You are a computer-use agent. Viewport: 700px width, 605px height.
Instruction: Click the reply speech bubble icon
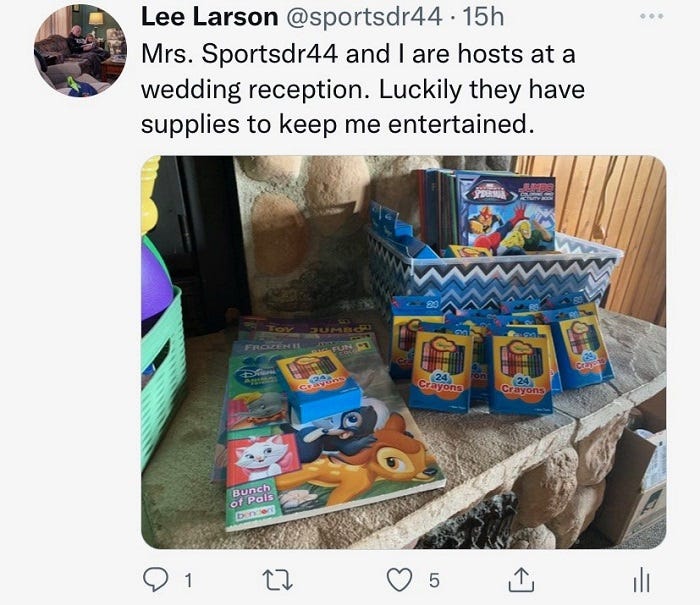click(x=155, y=579)
